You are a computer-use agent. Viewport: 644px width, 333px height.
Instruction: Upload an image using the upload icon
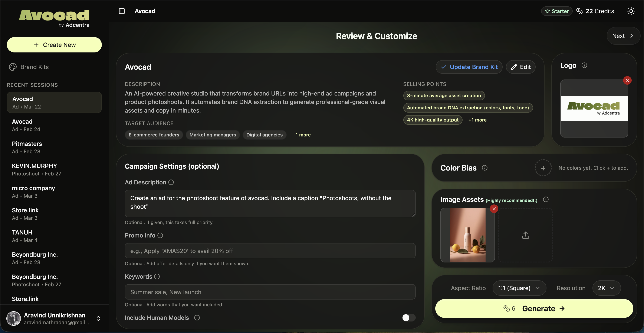525,235
